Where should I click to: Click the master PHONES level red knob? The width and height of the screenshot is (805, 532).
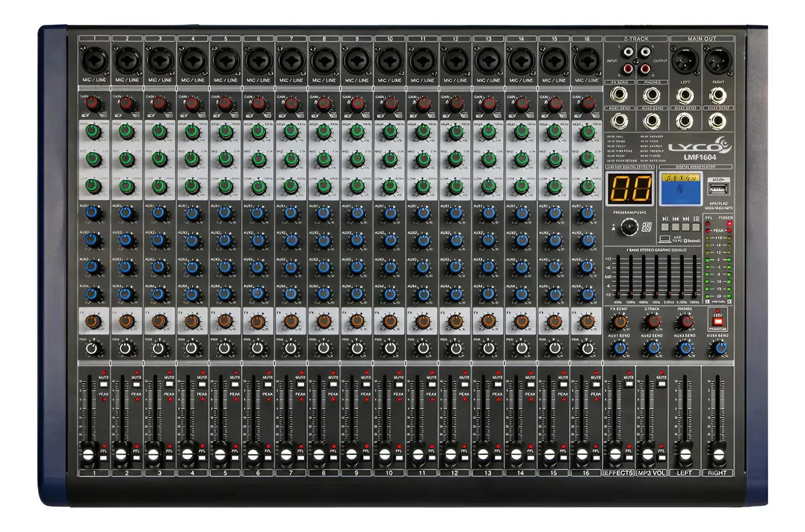[x=685, y=321]
